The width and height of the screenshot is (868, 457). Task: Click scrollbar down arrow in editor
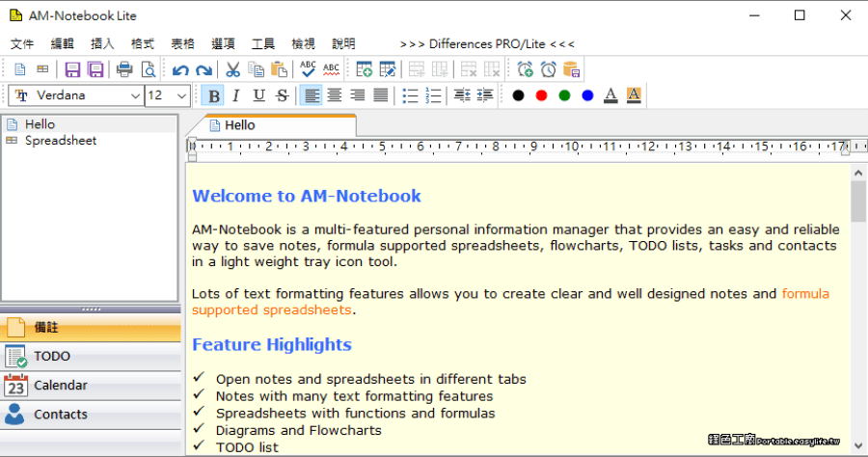(858, 446)
